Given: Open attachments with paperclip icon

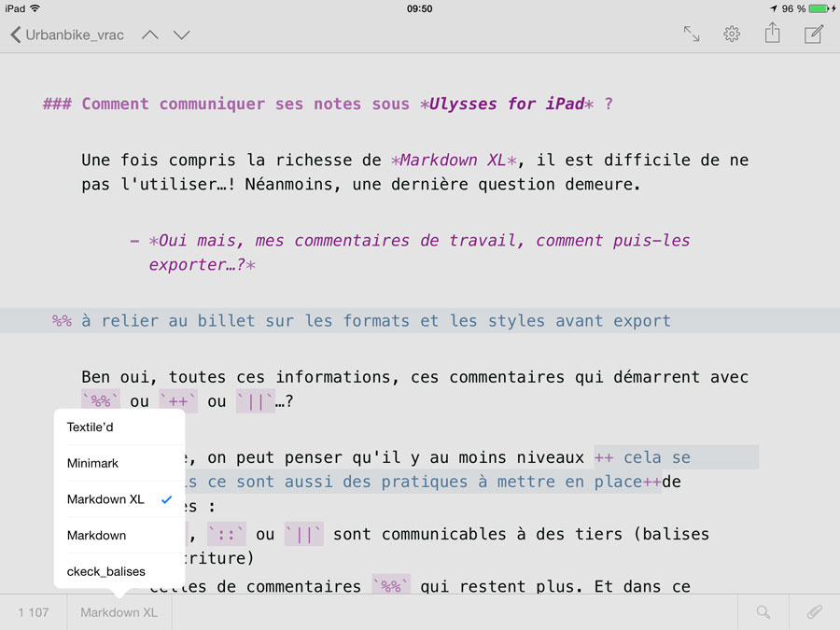Looking at the screenshot, I should pyautogui.click(x=815, y=612).
